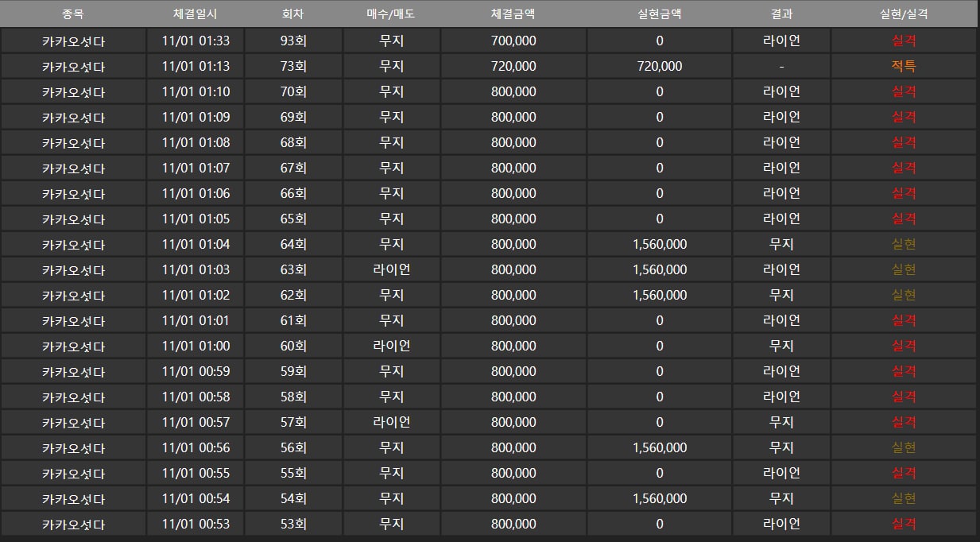This screenshot has height=542, width=980.
Task: Select the 700,000 체결금액 cell
Action: click(513, 41)
